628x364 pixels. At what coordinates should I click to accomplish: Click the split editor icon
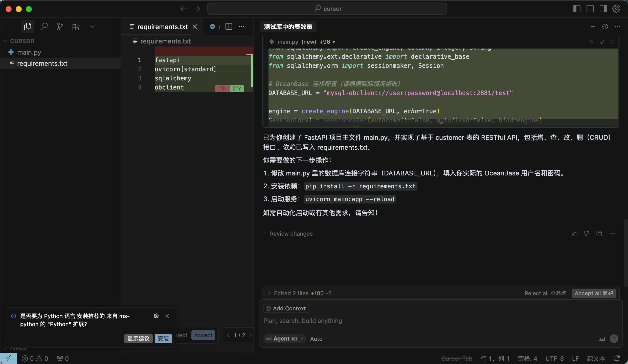229,27
